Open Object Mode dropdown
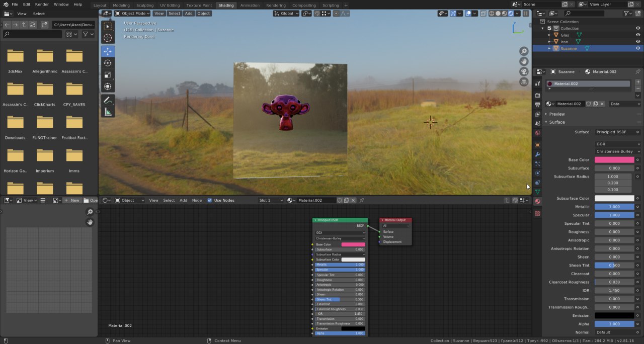Screen dimensions: 644x344 click(133, 13)
